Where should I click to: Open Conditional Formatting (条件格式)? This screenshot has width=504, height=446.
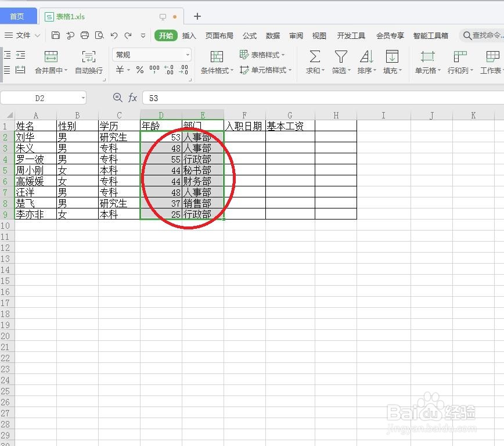tap(217, 62)
